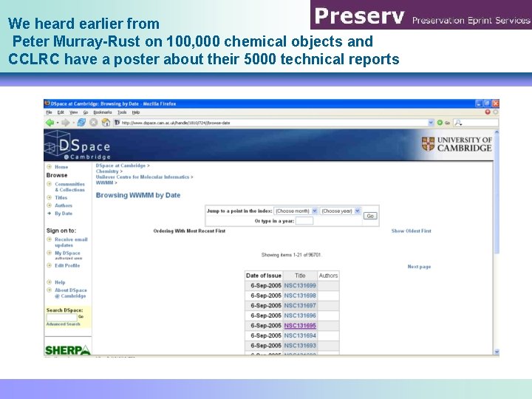Click the bullet icon beside Authors
This screenshot has width=532, height=399.
point(50,205)
